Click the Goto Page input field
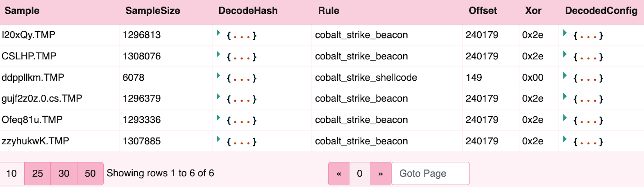Viewport: 644px width, 187px height. [430, 173]
